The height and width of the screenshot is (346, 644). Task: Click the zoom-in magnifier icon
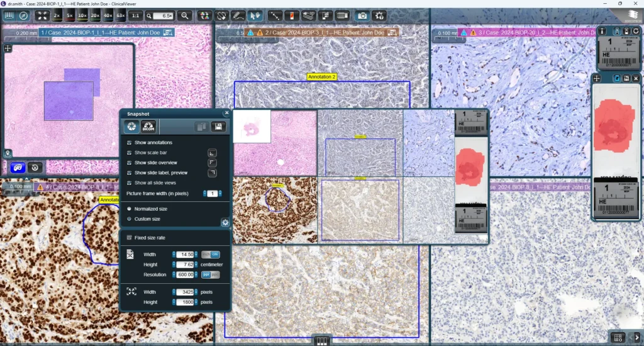[x=185, y=16]
